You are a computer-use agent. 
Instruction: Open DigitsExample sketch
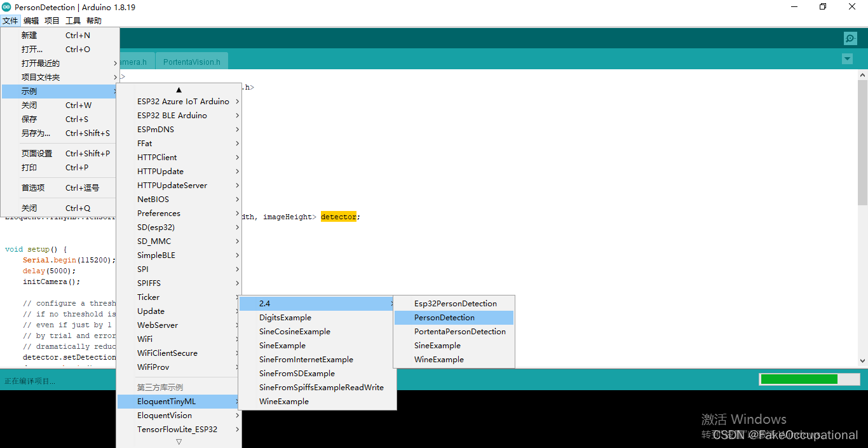coord(318,318)
